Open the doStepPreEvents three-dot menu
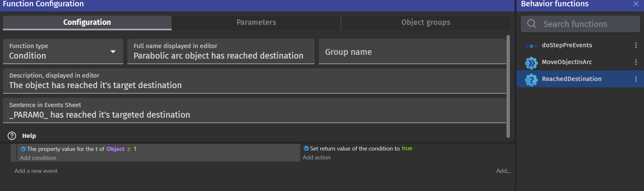This screenshot has height=191, width=644. 636,46
